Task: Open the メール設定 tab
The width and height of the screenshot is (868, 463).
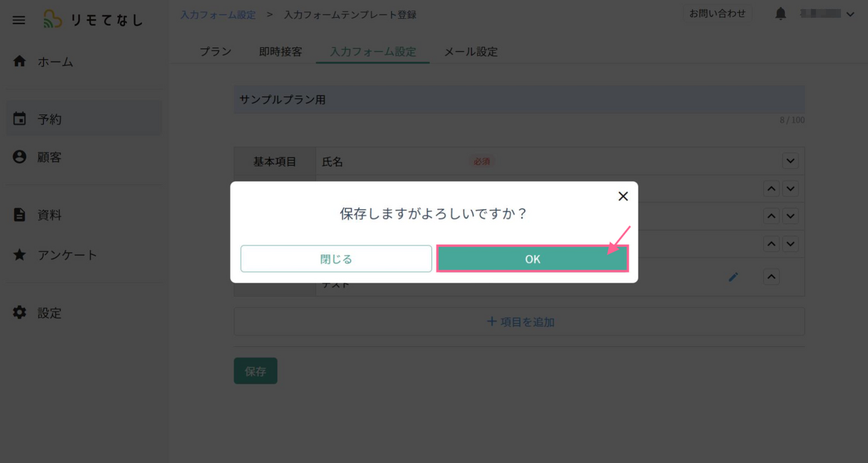Action: [x=470, y=52]
